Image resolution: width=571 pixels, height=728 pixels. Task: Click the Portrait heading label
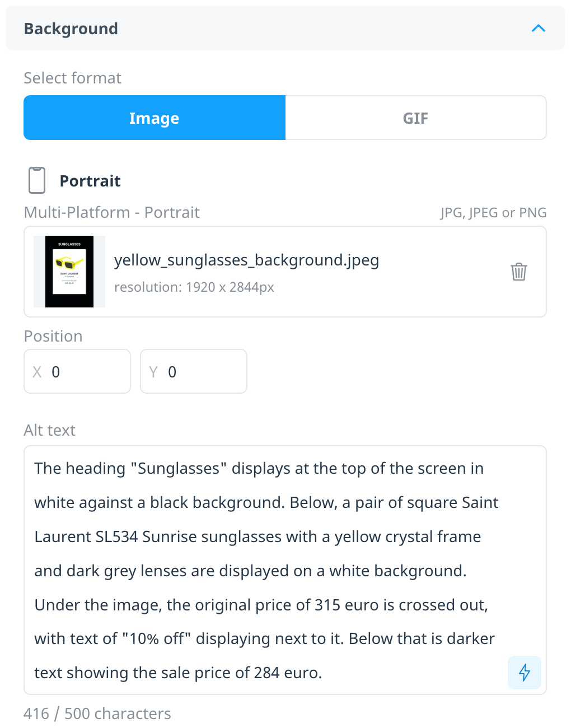(90, 181)
